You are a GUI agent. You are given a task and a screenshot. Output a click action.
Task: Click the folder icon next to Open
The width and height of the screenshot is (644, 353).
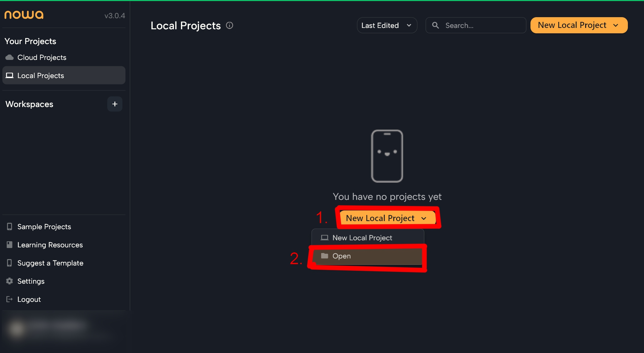click(325, 256)
